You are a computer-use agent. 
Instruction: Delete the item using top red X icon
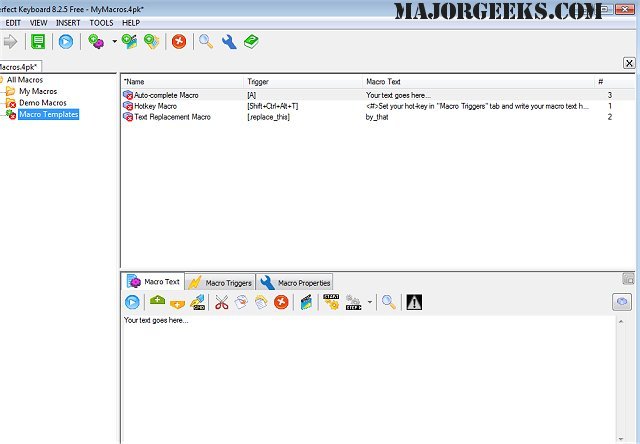tap(179, 42)
